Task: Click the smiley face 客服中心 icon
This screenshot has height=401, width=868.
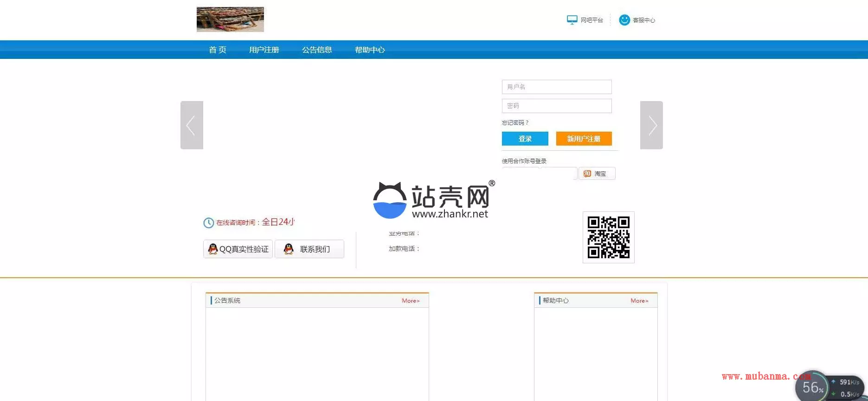Action: pos(624,20)
